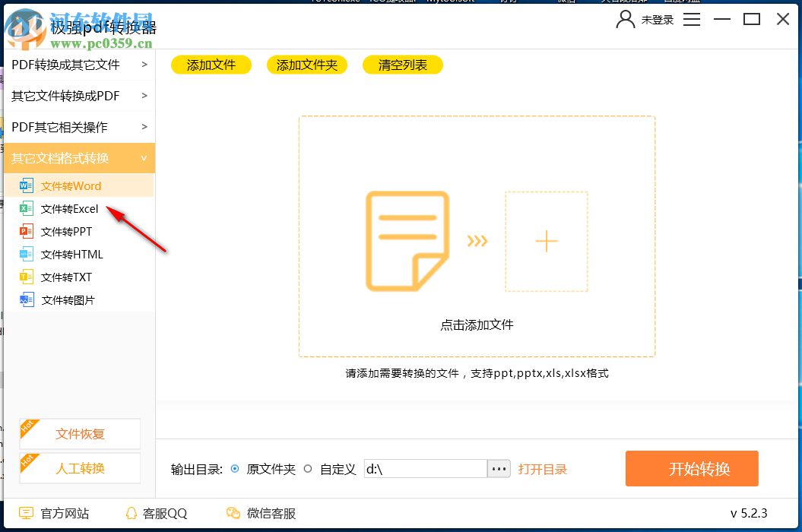
Task: Choose the 自定义 output directory option
Action: coord(307,469)
